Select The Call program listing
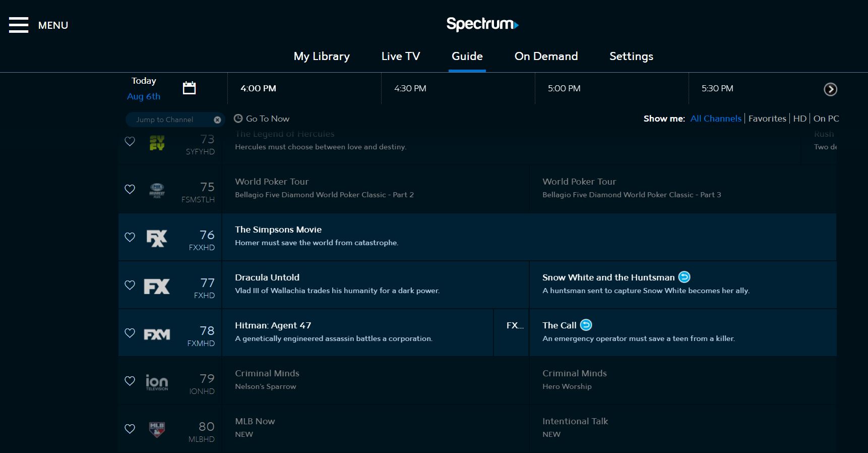The width and height of the screenshot is (868, 453). 683,333
